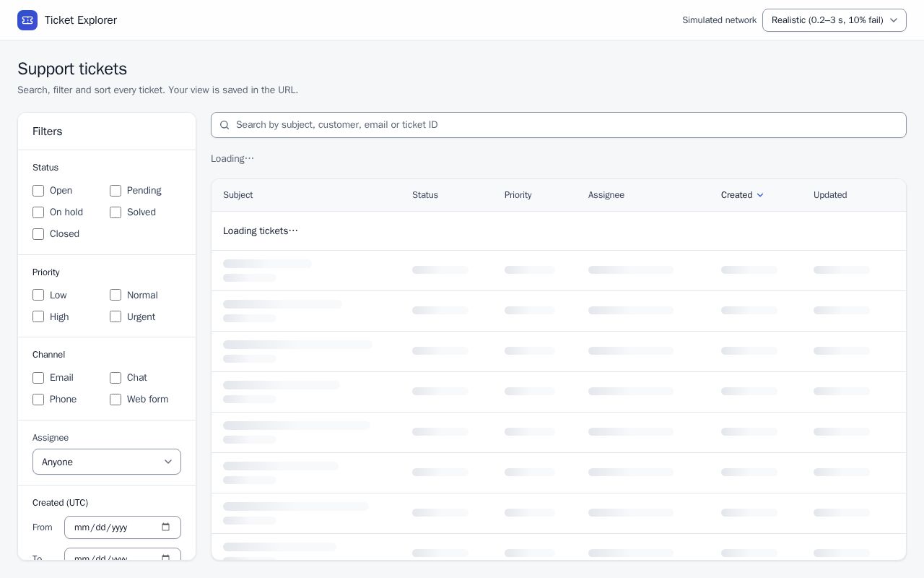Toggle the High priority filter
The image size is (924, 578).
(x=38, y=317)
